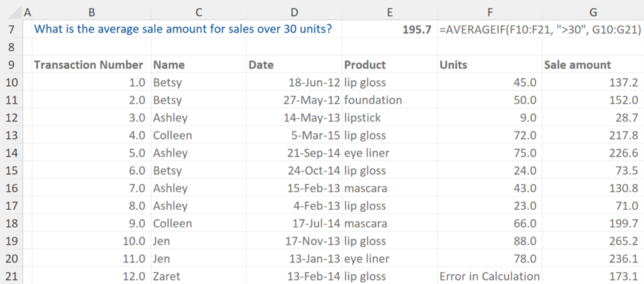This screenshot has width=644, height=284.
Task: Click the average sale amount question cell
Action: [183, 29]
